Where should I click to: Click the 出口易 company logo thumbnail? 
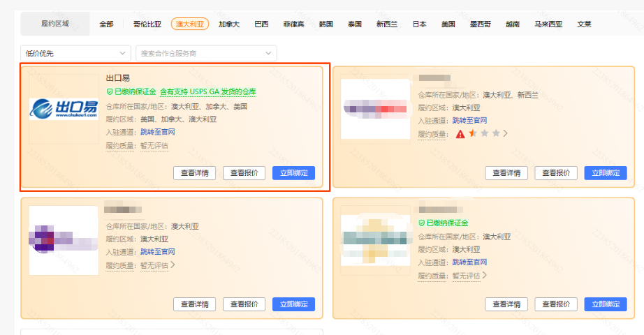click(64, 109)
